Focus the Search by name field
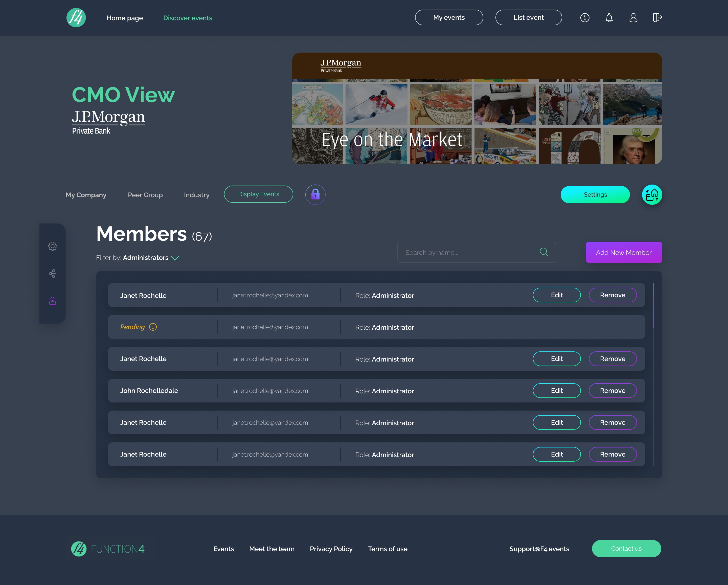 click(x=476, y=252)
